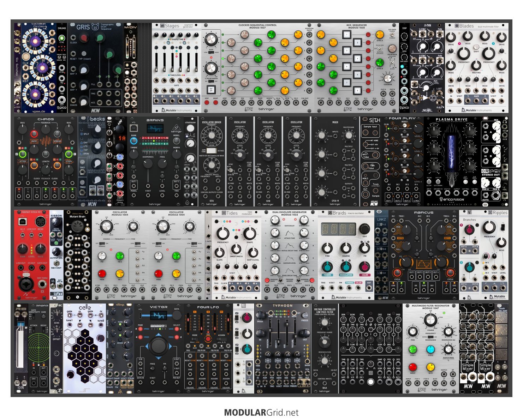523x420 pixels.
Task: Click the MODEL button on Brains
Action: [x=177, y=141]
